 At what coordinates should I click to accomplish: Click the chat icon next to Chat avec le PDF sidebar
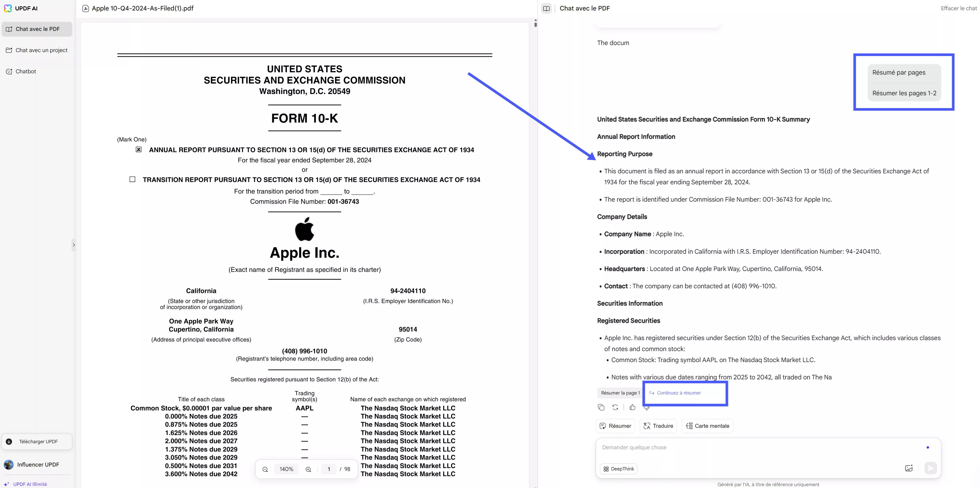[x=9, y=29]
